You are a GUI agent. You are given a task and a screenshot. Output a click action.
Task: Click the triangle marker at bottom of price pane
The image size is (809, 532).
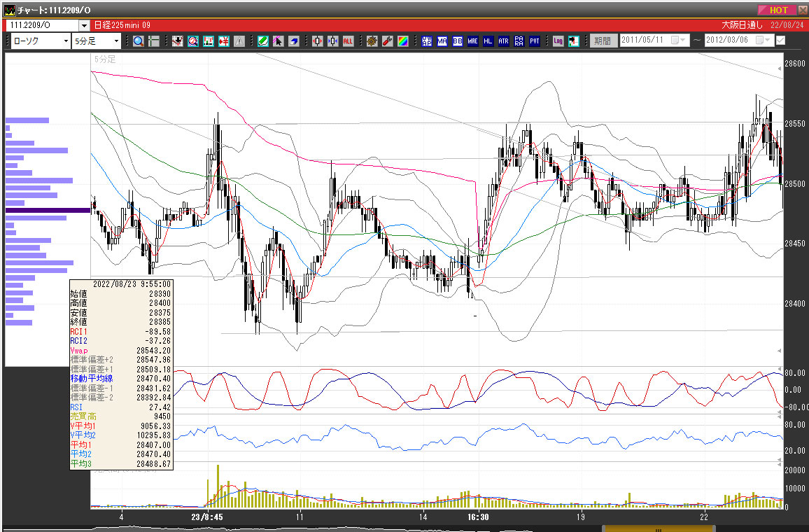click(x=779, y=351)
